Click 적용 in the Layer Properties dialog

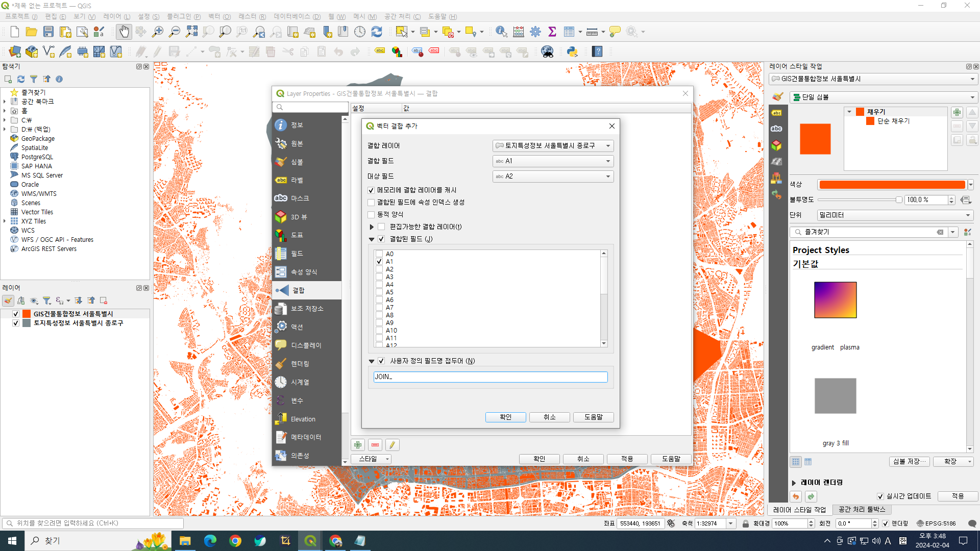coord(627,459)
